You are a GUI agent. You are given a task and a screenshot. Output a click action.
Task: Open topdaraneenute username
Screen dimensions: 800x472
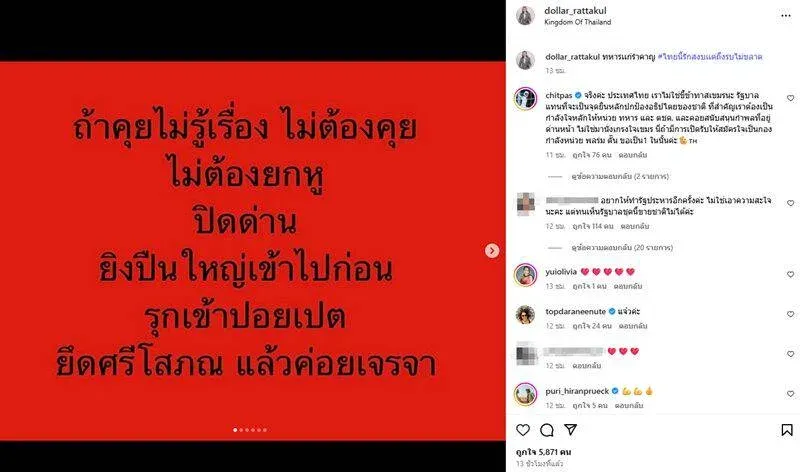click(x=576, y=311)
